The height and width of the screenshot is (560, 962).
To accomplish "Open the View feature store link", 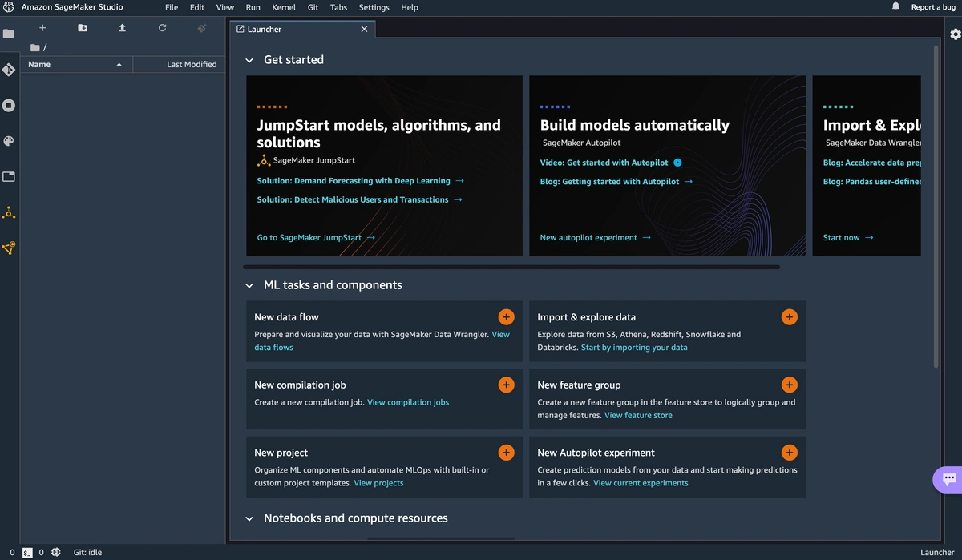I will tap(638, 415).
